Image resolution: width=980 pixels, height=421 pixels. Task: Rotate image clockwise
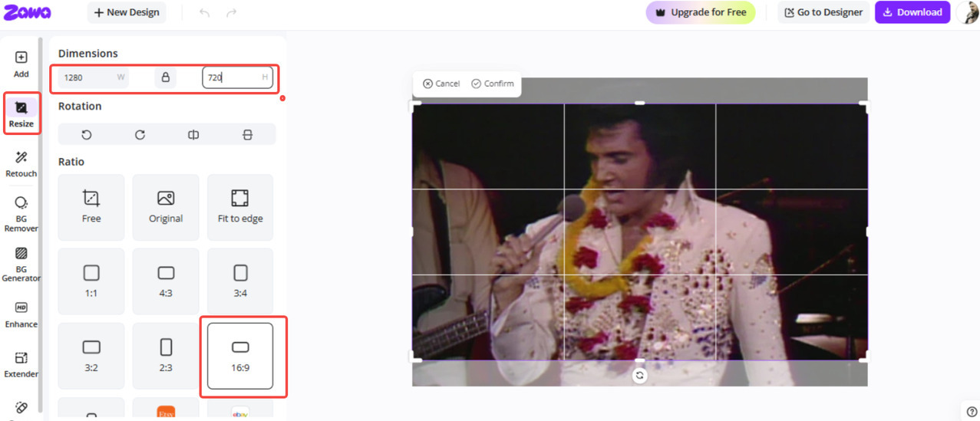[x=140, y=134]
